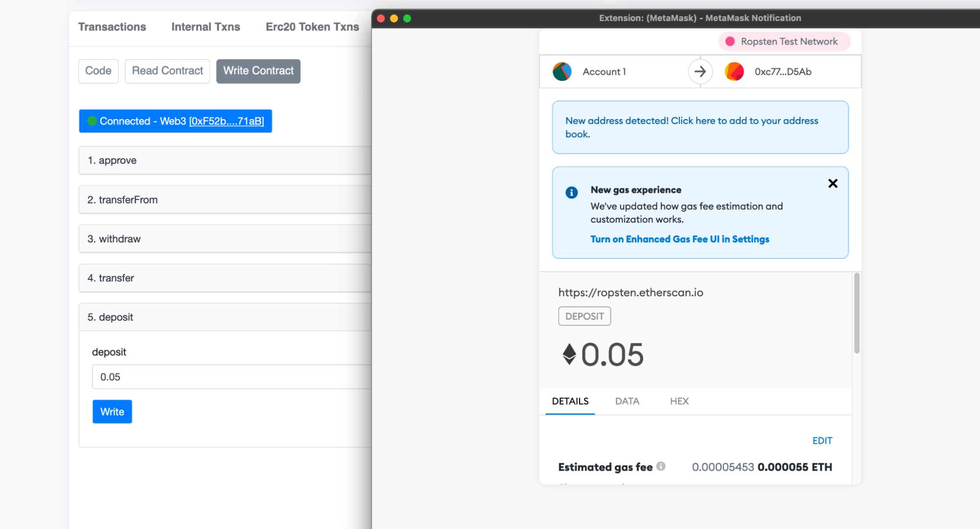Click the blue info icon in gas notice
The image size is (980, 529).
571,192
